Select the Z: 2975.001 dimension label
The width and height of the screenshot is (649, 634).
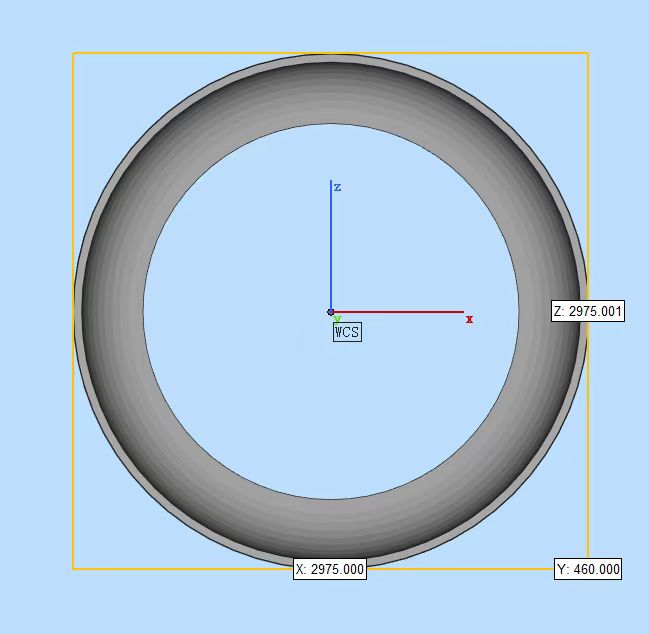pyautogui.click(x=588, y=311)
